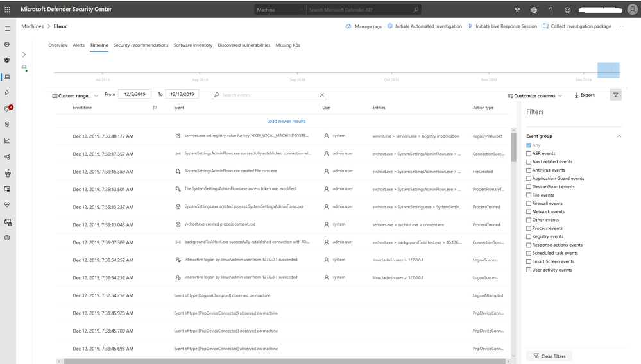This screenshot has height=364, width=641.
Task: Open the user account avatar icon
Action: tap(633, 10)
